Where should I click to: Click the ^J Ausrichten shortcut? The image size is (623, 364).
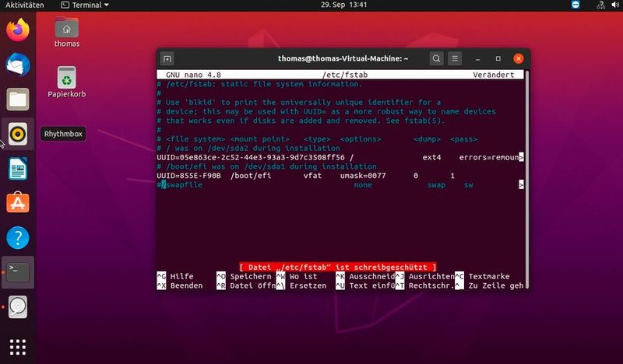(424, 277)
